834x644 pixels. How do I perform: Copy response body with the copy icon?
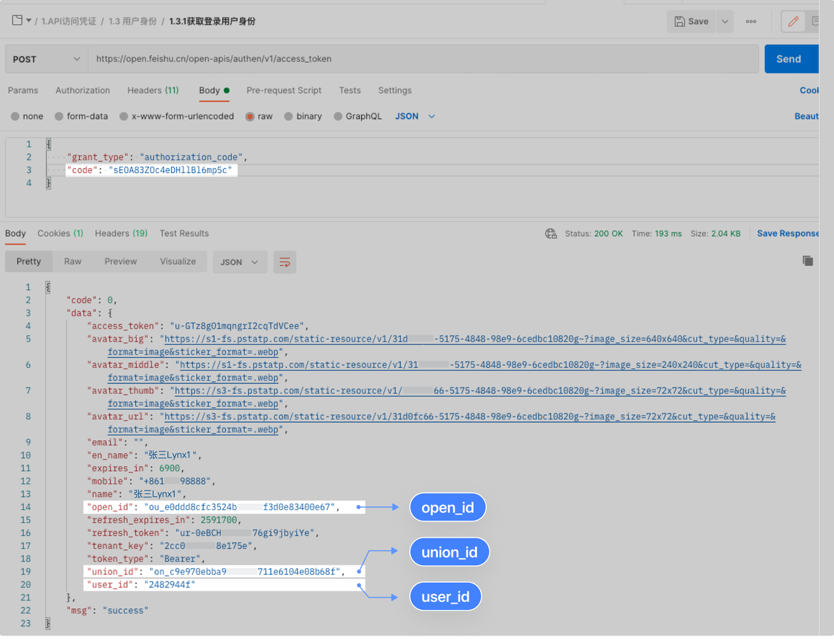(807, 261)
